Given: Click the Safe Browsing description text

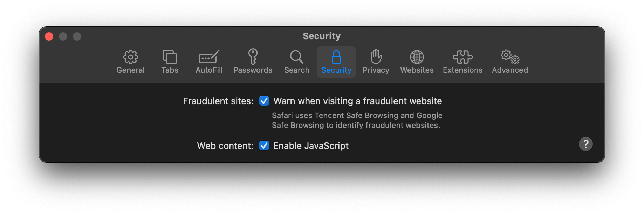Looking at the screenshot, I should click(357, 120).
